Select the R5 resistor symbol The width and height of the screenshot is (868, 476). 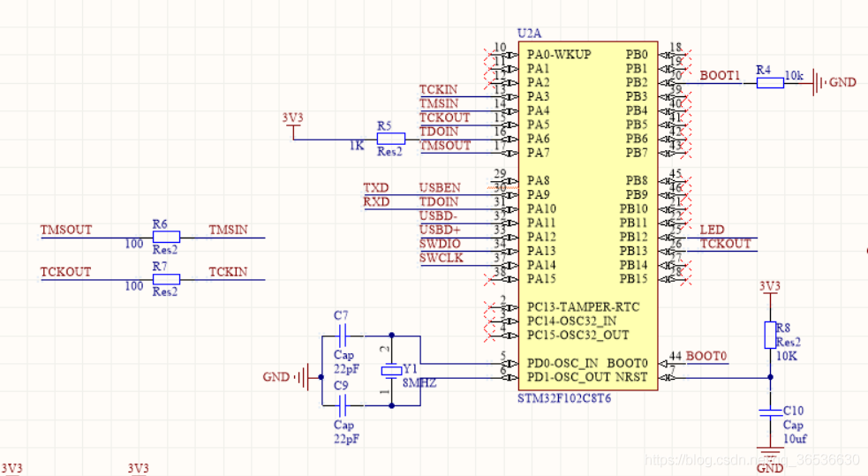391,139
